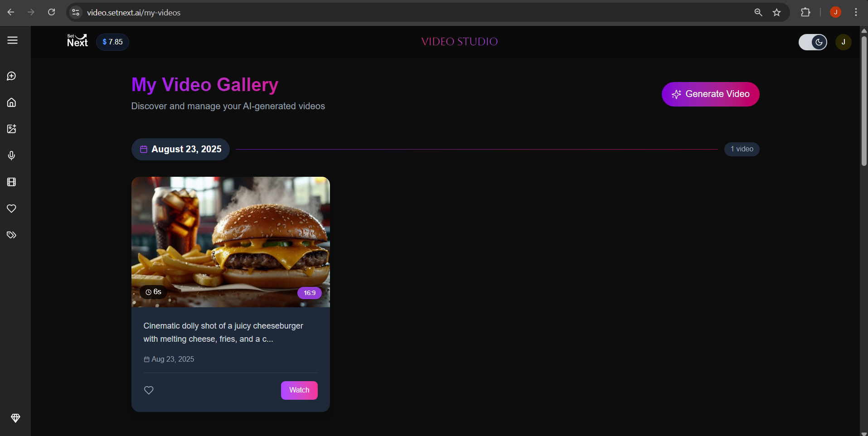
Task: Go to the home icon in sidebar
Action: [12, 102]
